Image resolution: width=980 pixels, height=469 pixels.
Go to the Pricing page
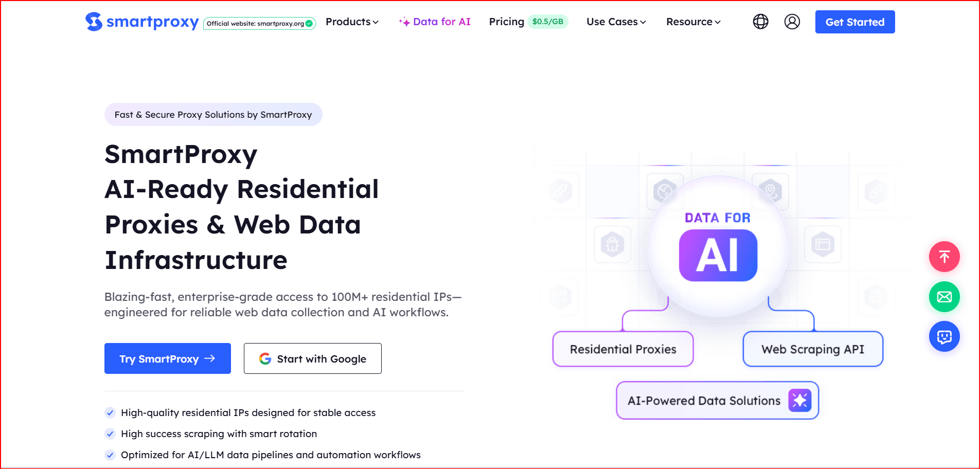click(x=506, y=22)
